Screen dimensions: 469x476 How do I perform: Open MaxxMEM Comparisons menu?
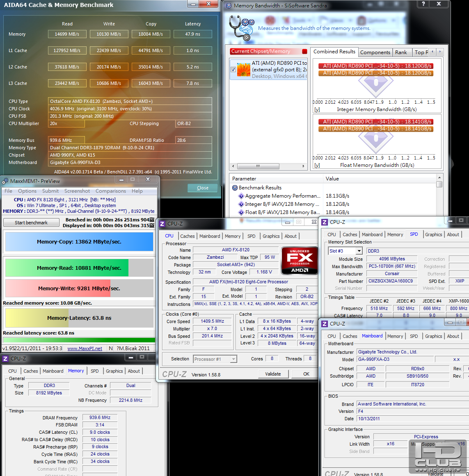110,191
